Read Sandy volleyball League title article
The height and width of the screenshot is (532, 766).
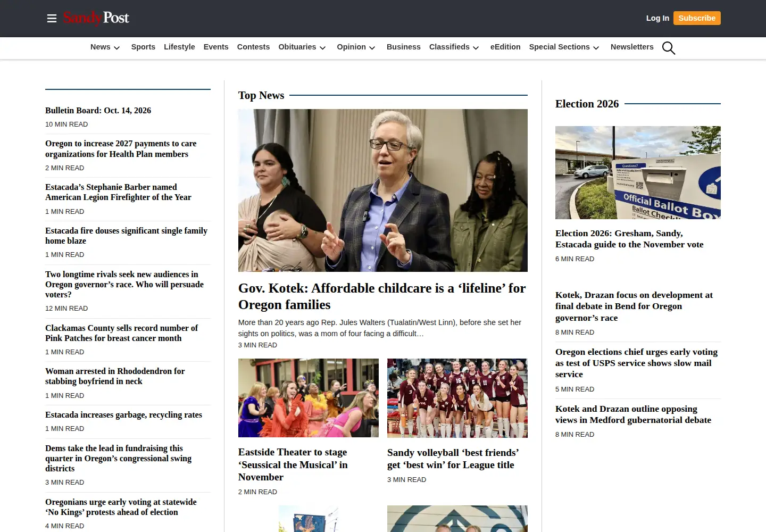453,459
